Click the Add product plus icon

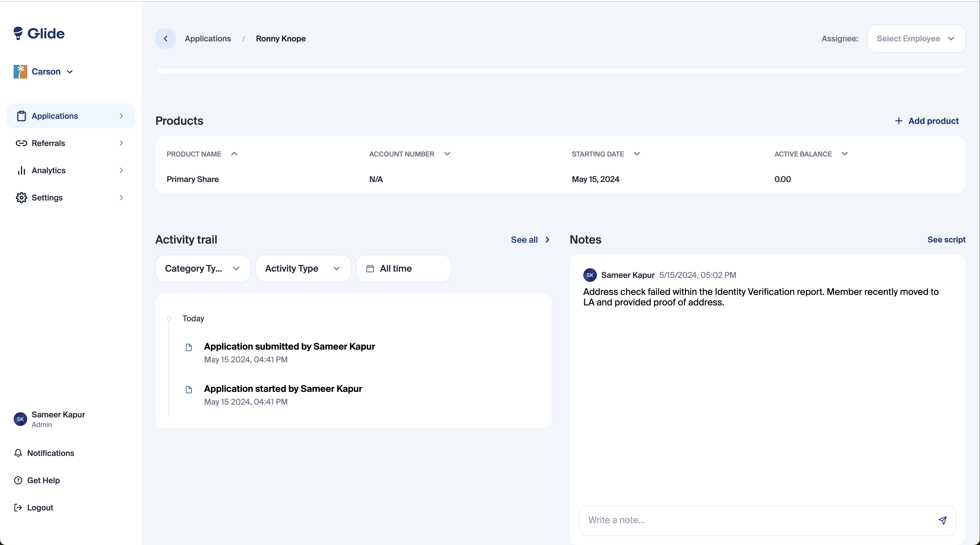tap(899, 121)
